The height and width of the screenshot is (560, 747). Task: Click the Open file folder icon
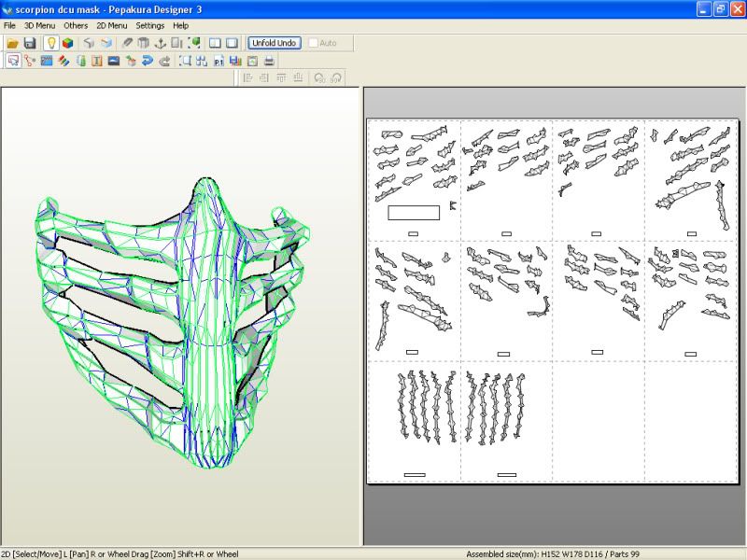coord(12,43)
